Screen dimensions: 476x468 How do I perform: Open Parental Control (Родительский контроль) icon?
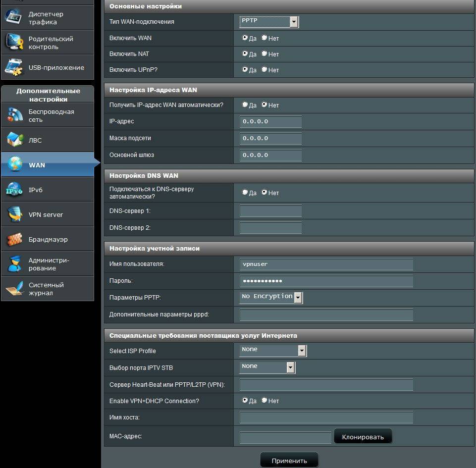13,43
